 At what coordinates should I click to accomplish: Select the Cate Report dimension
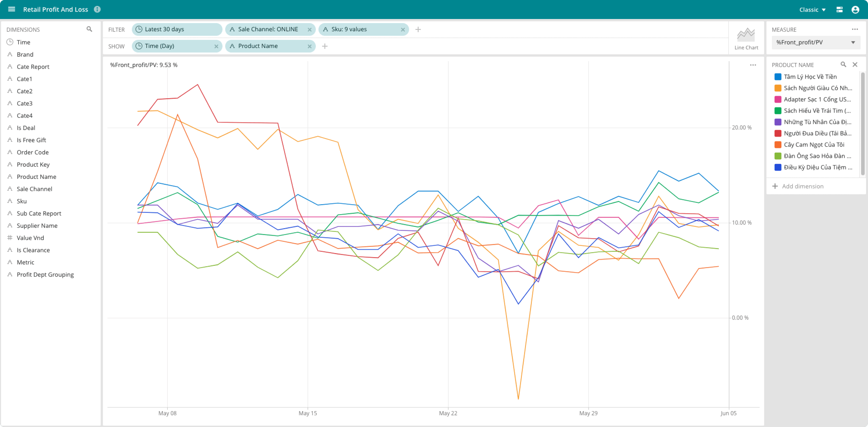click(51, 67)
